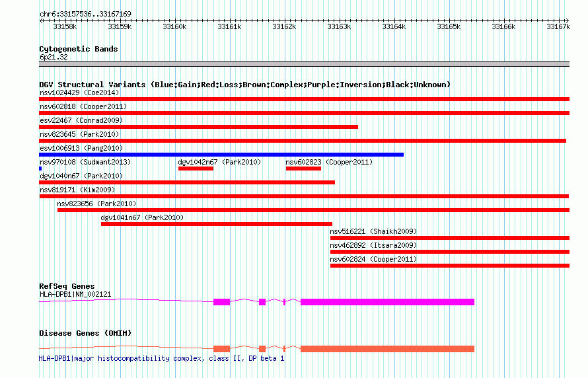
Task: Select the dgv1040n67 (Park2010) label
Action: [x=81, y=176]
